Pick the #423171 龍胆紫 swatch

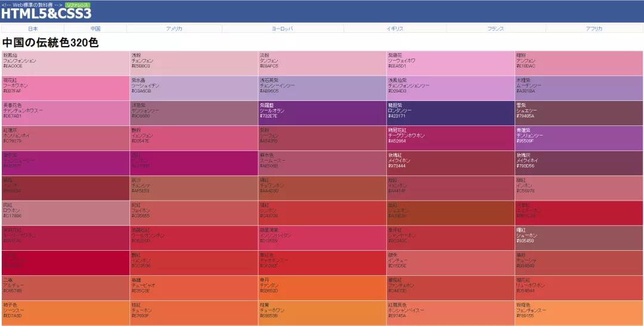click(x=451, y=113)
